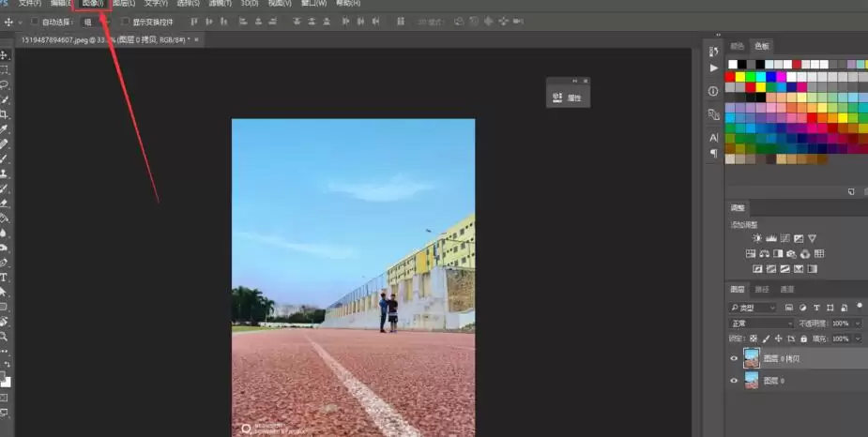
Task: Click the 图层 0 layer thumbnail
Action: point(752,381)
